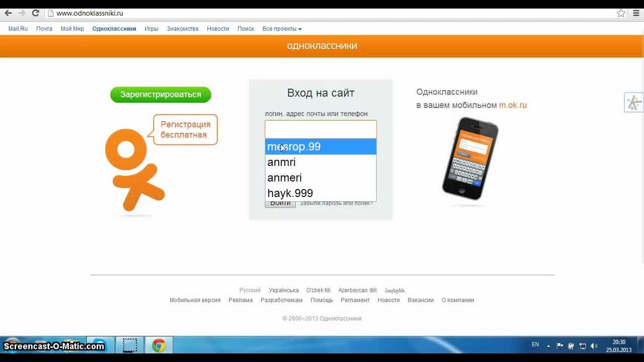Click the volume speaker tray icon

[x=594, y=346]
